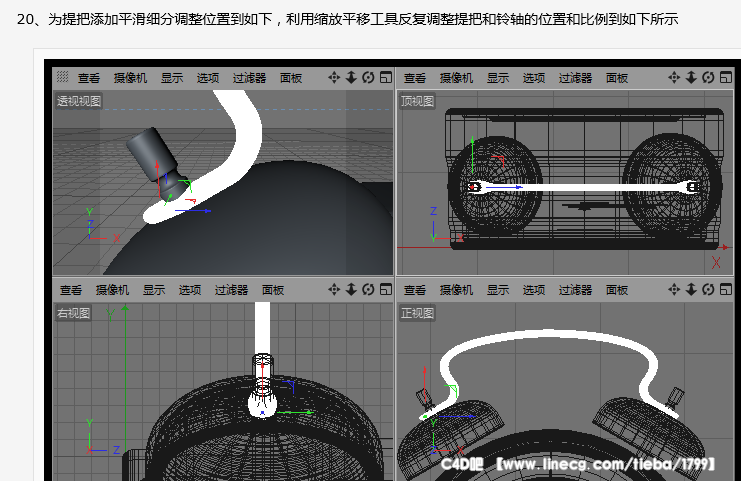Screen dimensions: 741x481
Task: Open 摄像机 menu in the right view viewport
Action: tap(112, 290)
